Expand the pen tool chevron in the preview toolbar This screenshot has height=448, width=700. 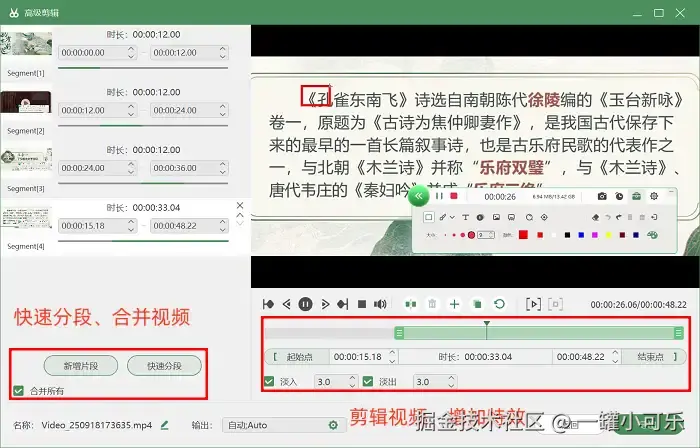(452, 217)
